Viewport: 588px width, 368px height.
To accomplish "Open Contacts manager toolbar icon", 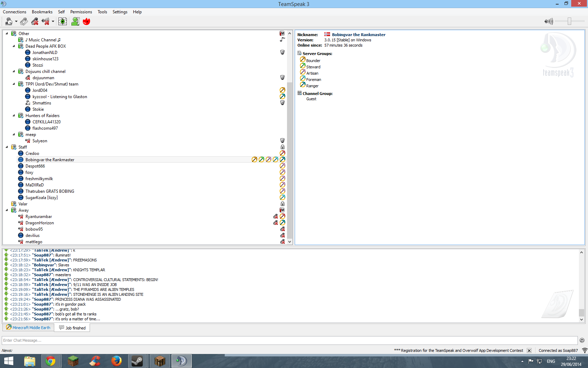I will click(75, 22).
